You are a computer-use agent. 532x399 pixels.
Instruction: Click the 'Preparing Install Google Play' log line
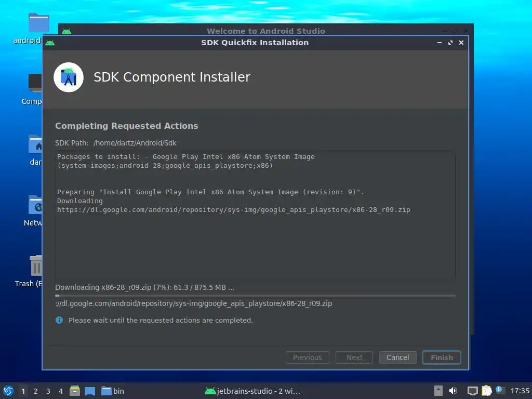210,192
